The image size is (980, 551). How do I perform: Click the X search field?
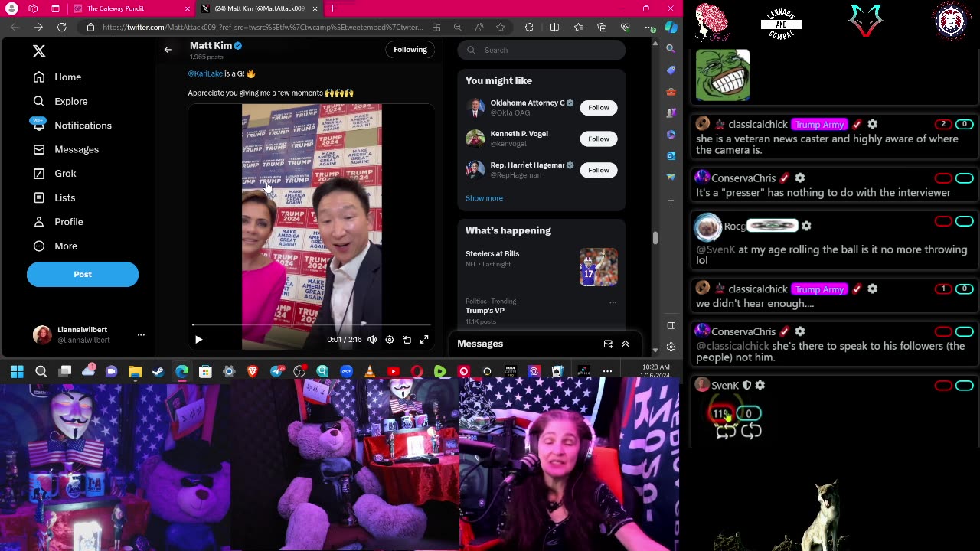click(541, 51)
